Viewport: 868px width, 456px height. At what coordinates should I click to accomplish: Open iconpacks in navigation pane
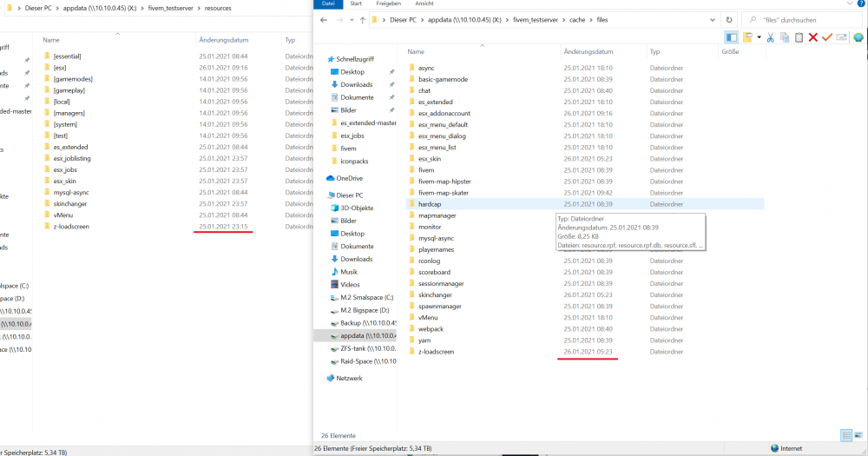pyautogui.click(x=354, y=161)
